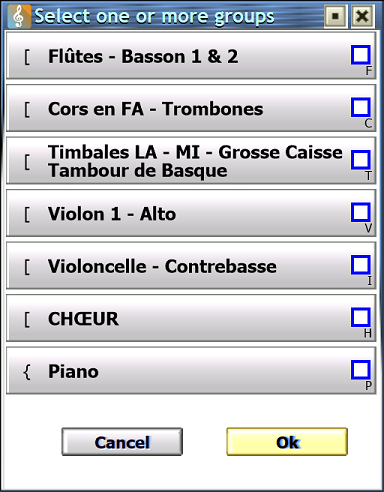Screen dimensions: 384x492
Task: Enable the Timbales LA - MI group checkbox
Action: [361, 160]
